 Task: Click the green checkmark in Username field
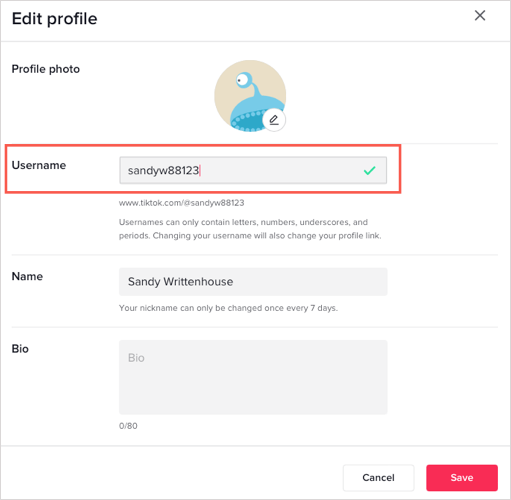point(369,171)
